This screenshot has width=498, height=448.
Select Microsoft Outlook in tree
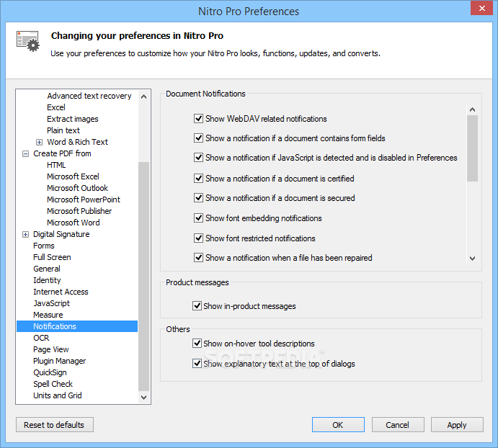point(77,188)
